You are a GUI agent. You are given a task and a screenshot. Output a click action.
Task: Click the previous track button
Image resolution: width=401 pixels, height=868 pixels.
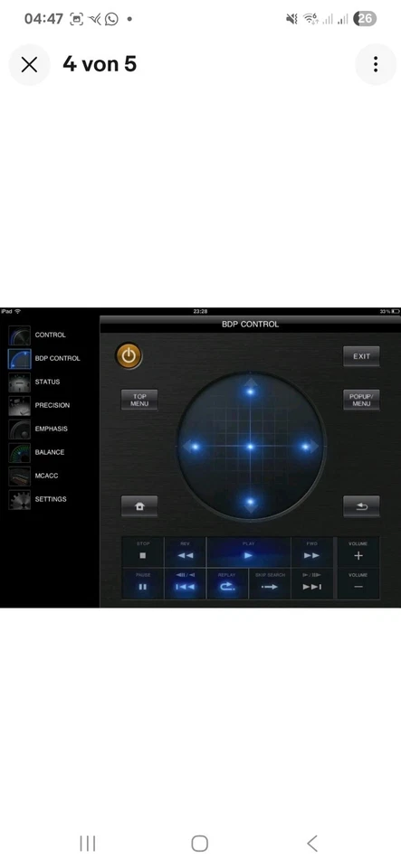point(185,583)
